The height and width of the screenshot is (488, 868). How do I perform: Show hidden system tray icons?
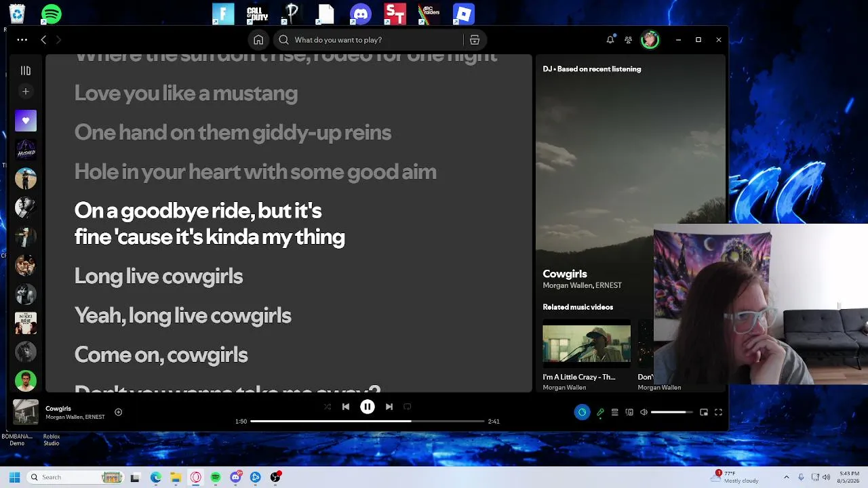786,477
